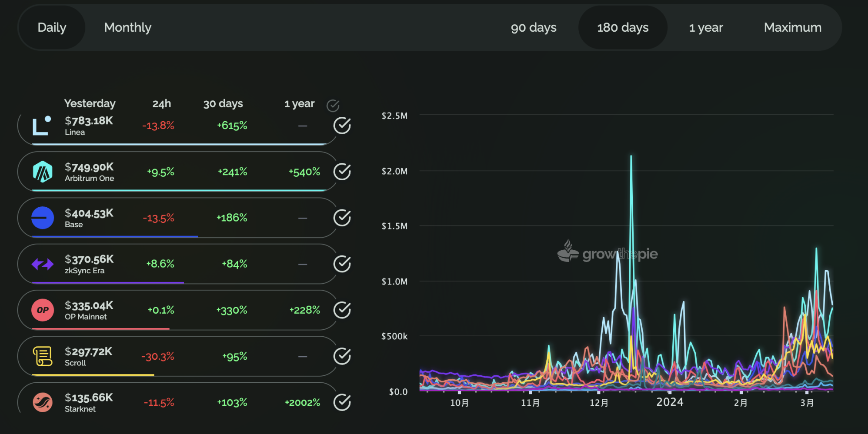Click the 12月 x-axis label
Image resolution: width=868 pixels, height=434 pixels.
pyautogui.click(x=599, y=403)
